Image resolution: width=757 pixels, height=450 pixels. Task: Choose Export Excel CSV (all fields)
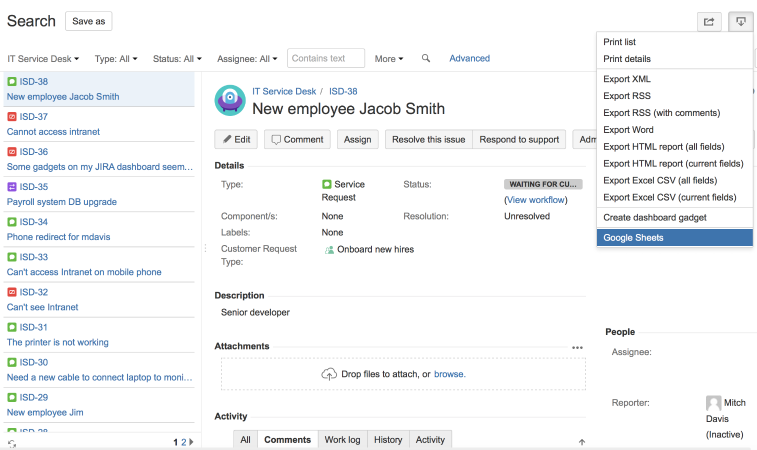(674, 180)
